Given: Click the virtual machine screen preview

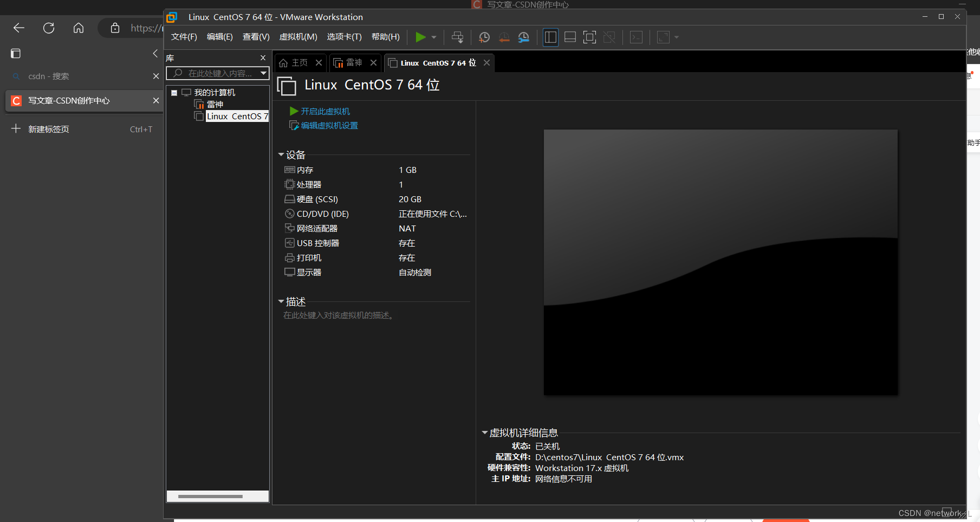Looking at the screenshot, I should coord(721,262).
